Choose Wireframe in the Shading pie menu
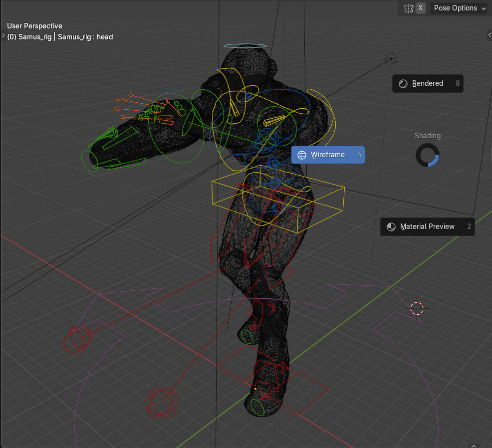Viewport: 492px width, 448px height. (x=328, y=155)
